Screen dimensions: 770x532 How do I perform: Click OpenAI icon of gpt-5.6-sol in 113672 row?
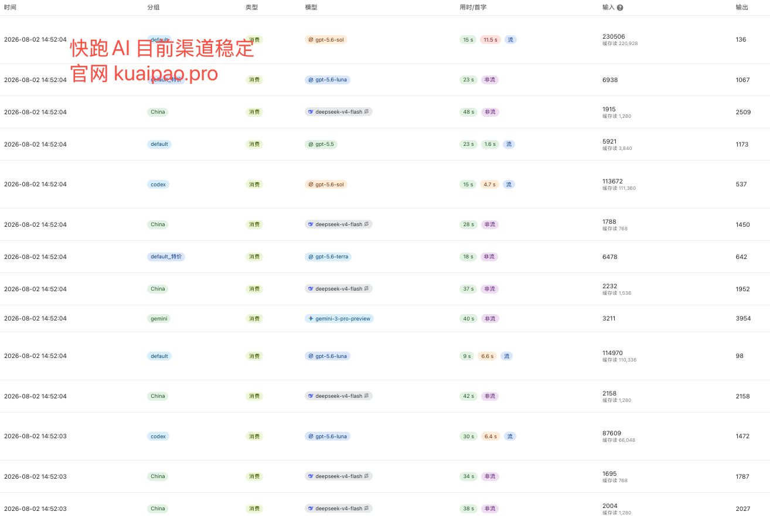point(311,185)
